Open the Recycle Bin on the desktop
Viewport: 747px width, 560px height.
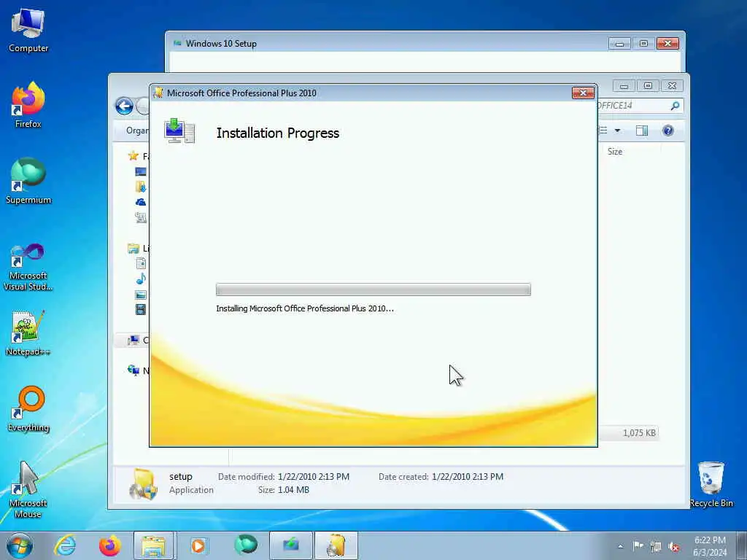pyautogui.click(x=711, y=484)
